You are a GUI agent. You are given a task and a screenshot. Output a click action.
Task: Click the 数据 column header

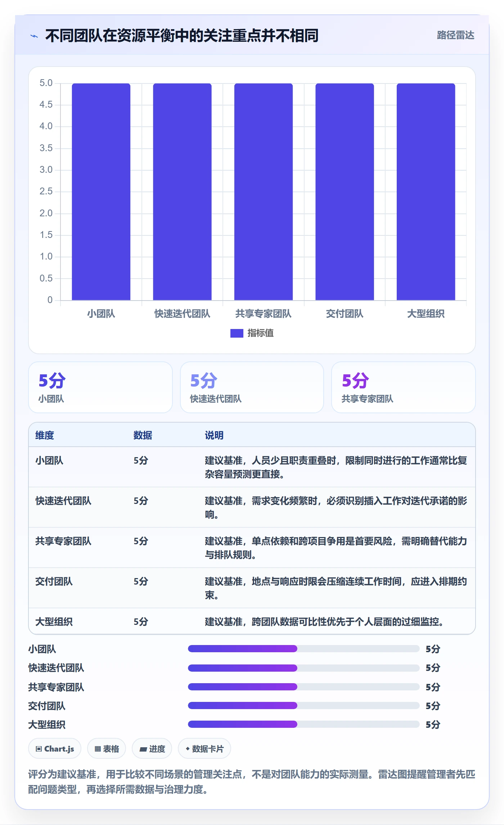143,435
